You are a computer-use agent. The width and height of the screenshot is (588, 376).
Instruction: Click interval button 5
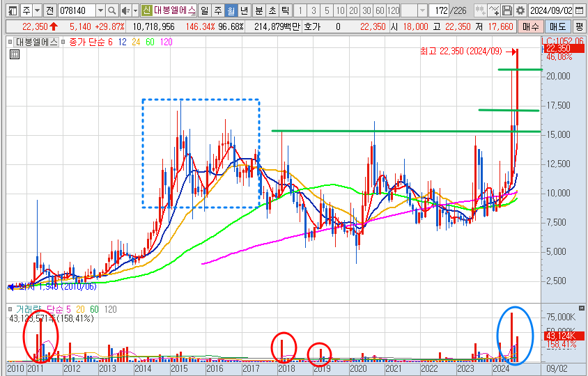click(327, 10)
